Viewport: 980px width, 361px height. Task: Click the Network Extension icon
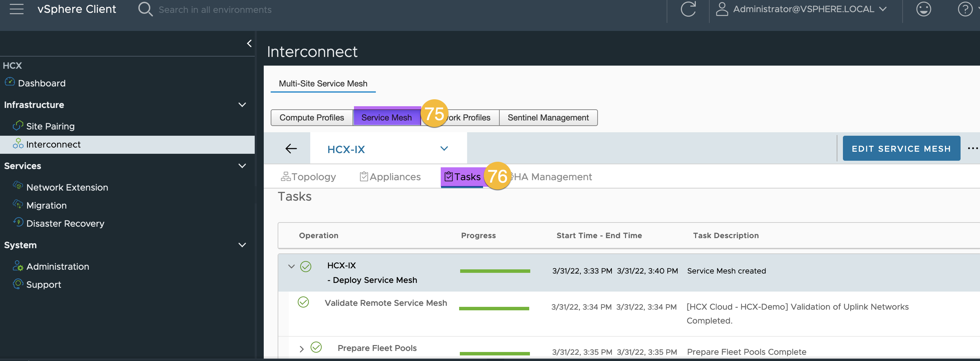pos(18,185)
